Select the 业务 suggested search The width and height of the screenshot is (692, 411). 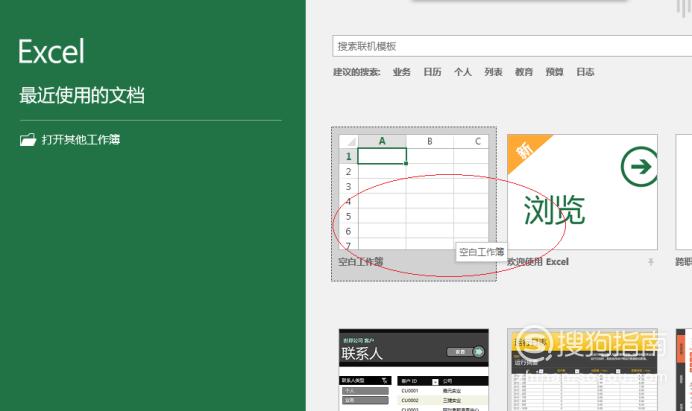point(402,72)
